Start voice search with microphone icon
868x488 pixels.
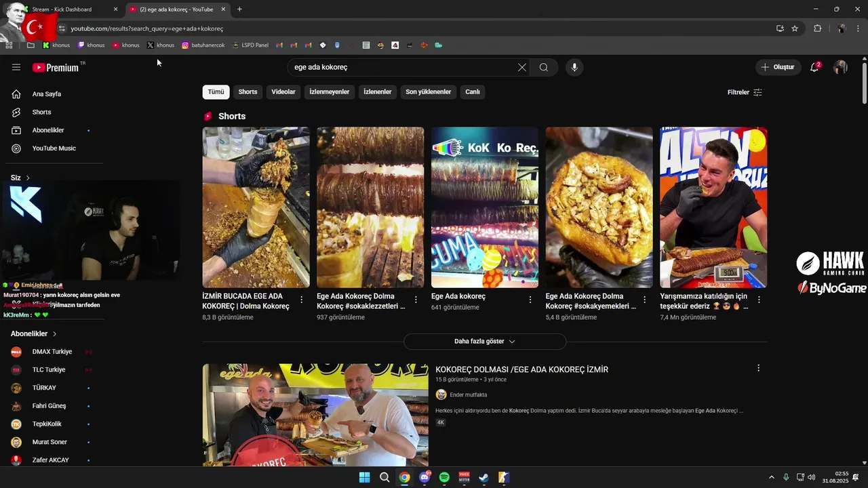point(574,67)
